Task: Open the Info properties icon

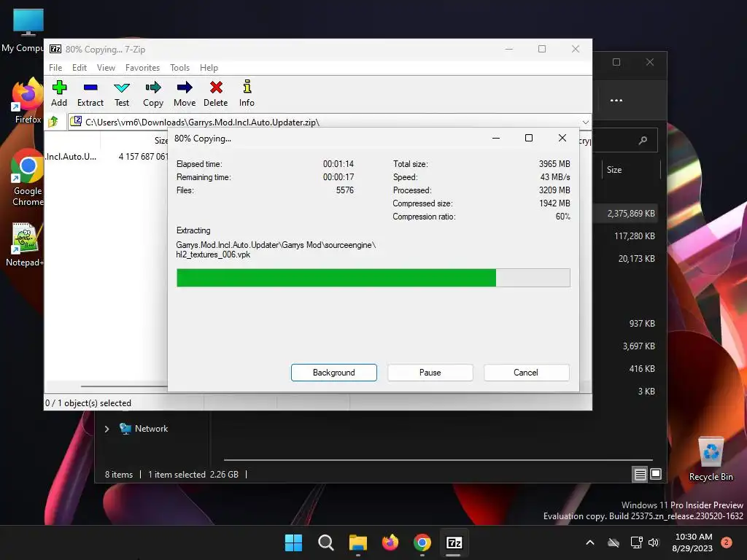Action: pyautogui.click(x=247, y=93)
